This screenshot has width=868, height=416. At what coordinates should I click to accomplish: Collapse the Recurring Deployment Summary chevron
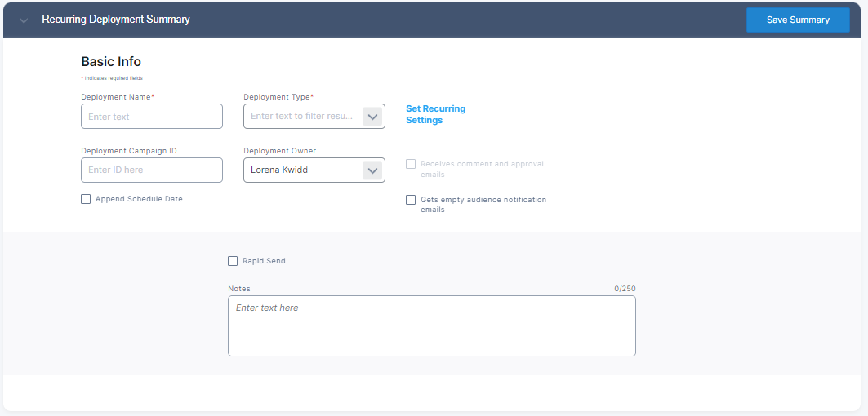point(24,20)
